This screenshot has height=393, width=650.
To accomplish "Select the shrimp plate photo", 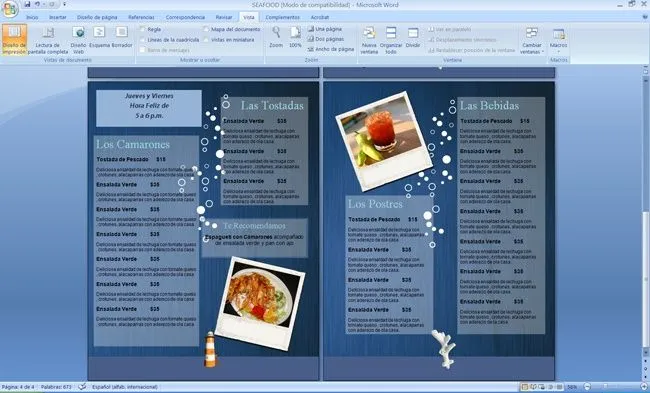I will click(260, 303).
